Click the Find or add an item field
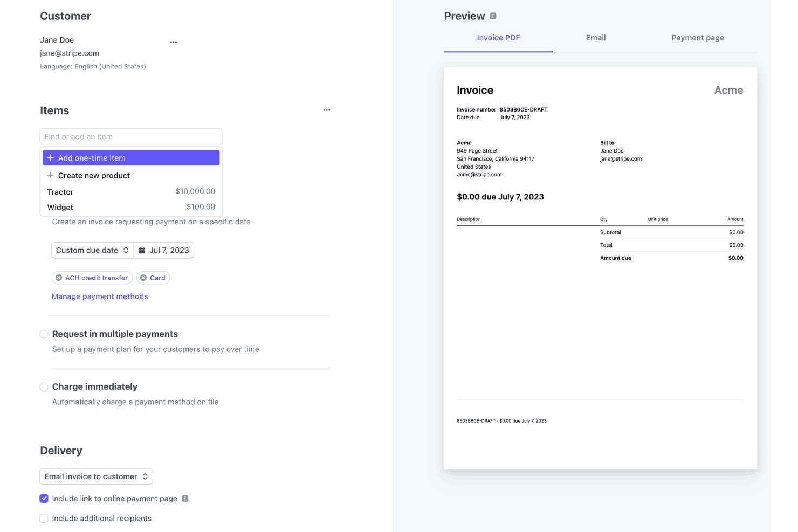798x532 pixels. (131, 136)
